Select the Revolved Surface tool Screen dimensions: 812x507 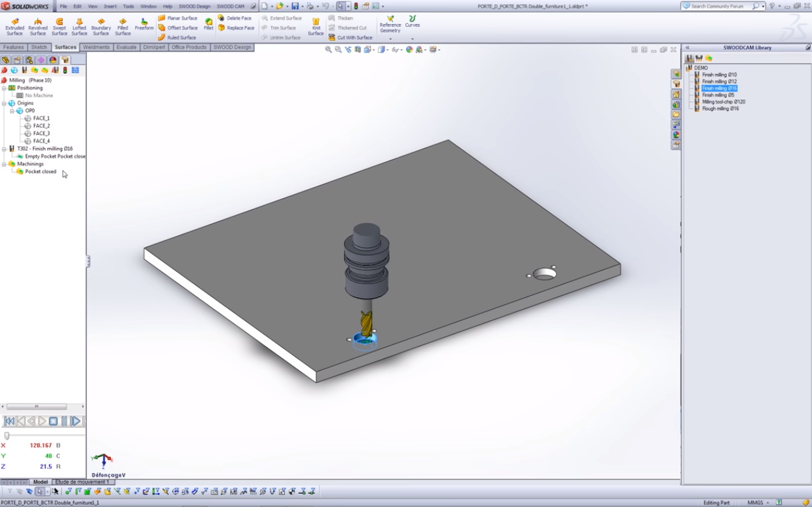coord(38,26)
